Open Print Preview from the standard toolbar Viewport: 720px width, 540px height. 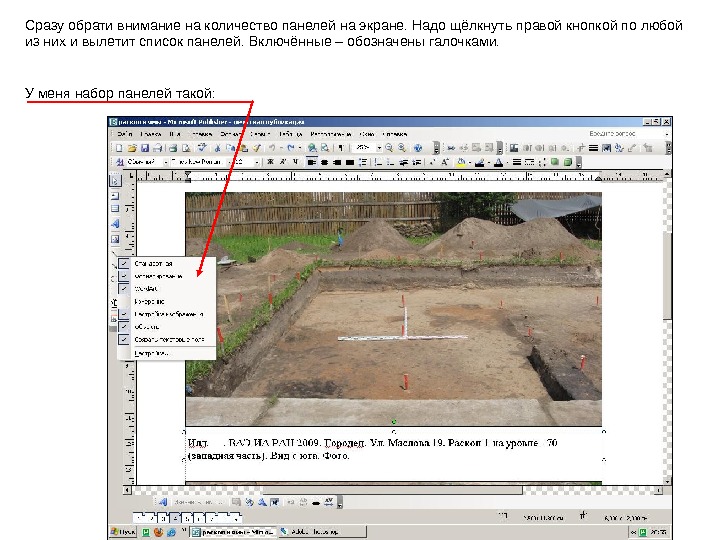[186, 148]
